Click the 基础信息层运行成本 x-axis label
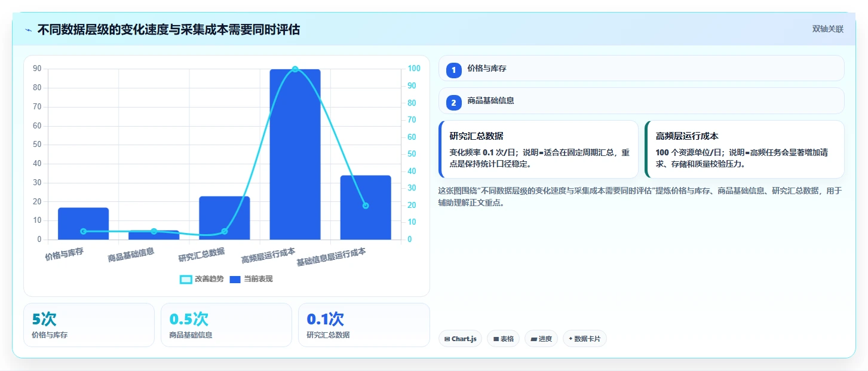The width and height of the screenshot is (868, 371). click(332, 257)
